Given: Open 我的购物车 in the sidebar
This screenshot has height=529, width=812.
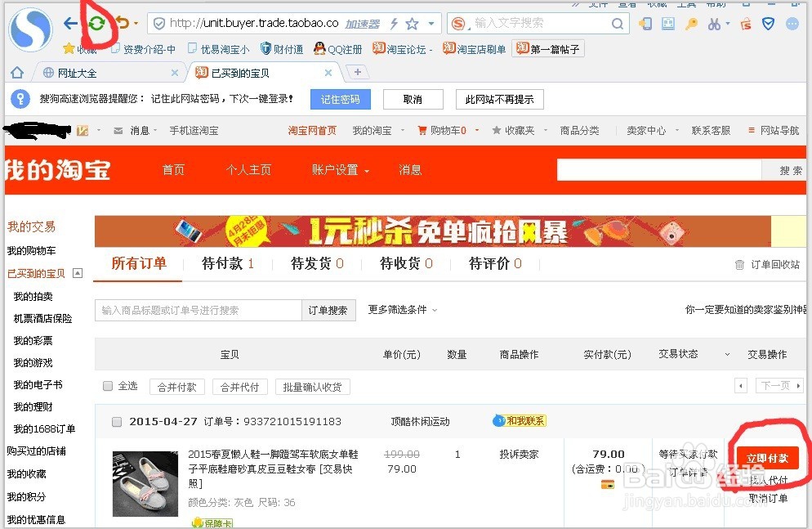Looking at the screenshot, I should [x=32, y=251].
